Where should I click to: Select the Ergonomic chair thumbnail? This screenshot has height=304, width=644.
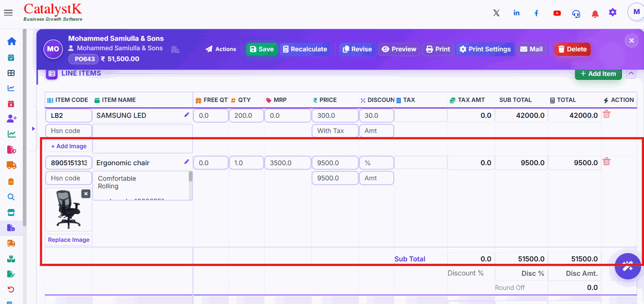pos(69,210)
